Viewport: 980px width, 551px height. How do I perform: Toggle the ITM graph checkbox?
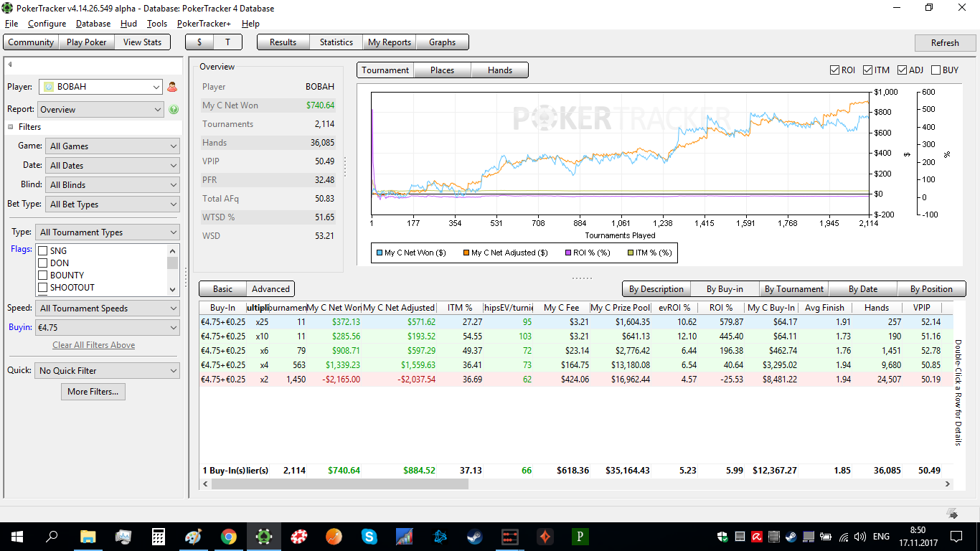click(867, 70)
